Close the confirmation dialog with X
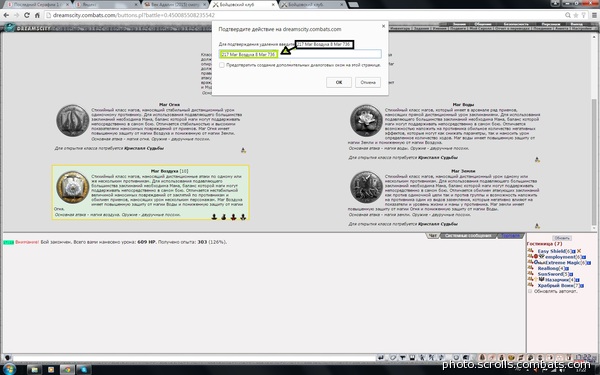This screenshot has height=375, width=600. click(x=383, y=26)
